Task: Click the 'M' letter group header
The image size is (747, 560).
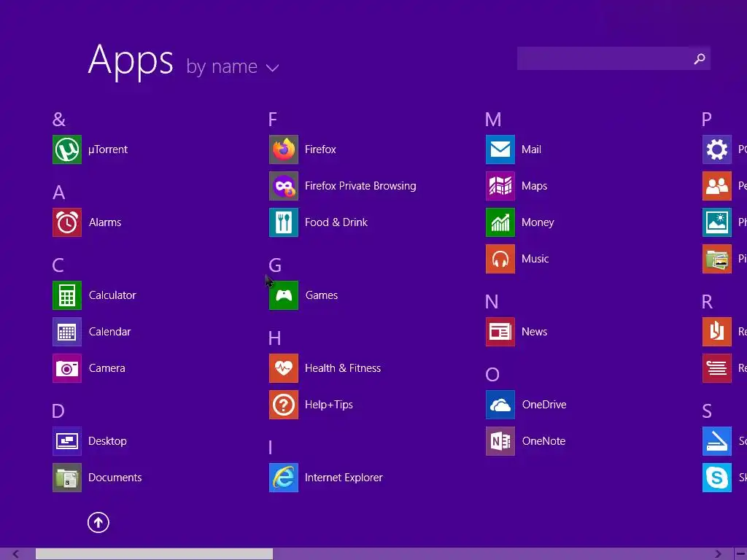Action: tap(493, 120)
